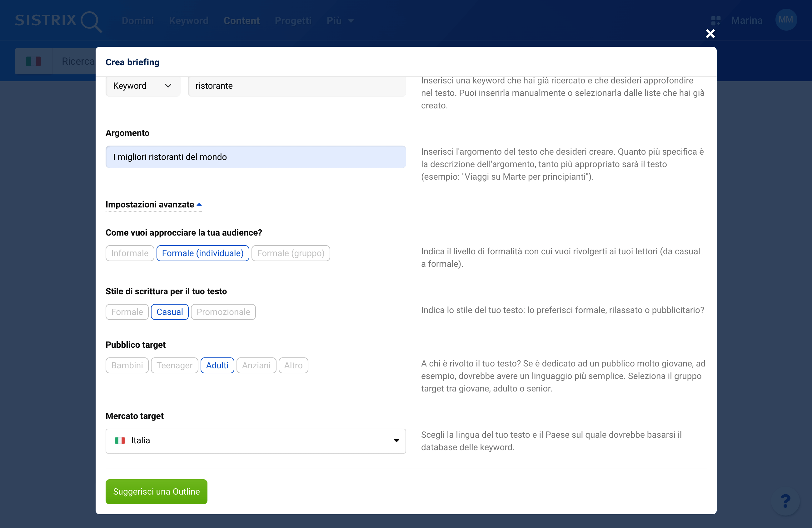The image size is (812, 528).
Task: Choose Promozionale writing style
Action: (x=223, y=312)
